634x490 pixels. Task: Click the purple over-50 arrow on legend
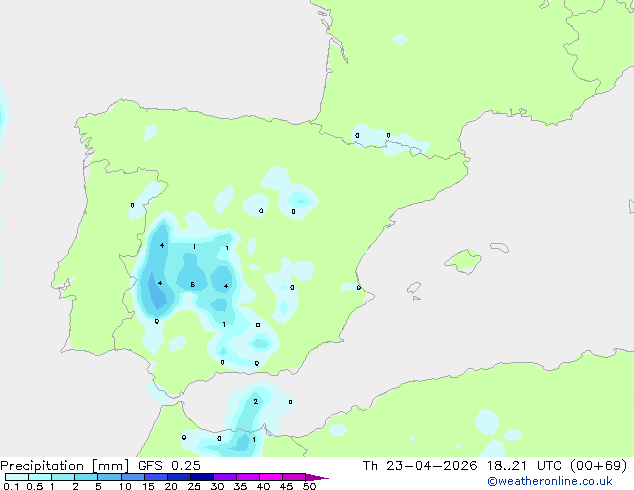pos(317,477)
